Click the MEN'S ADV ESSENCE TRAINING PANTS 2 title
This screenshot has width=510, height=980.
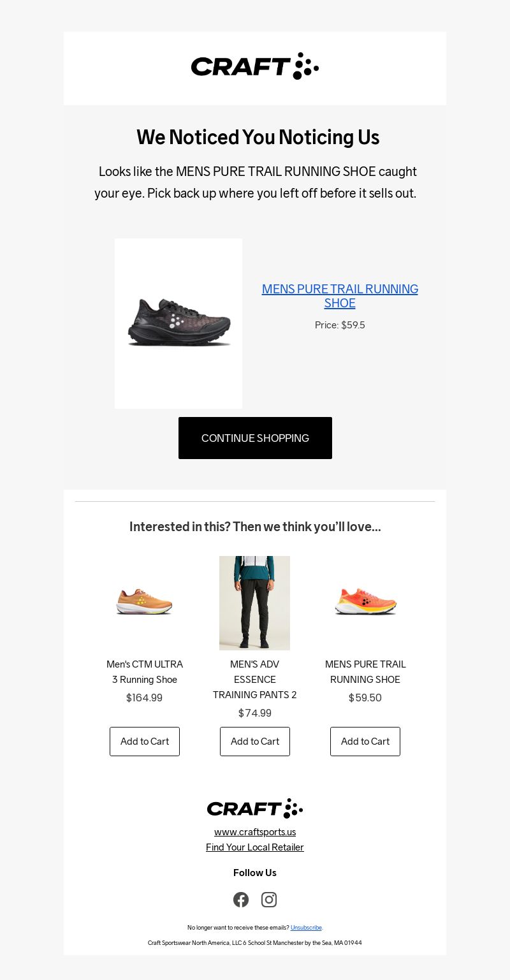[x=255, y=680]
